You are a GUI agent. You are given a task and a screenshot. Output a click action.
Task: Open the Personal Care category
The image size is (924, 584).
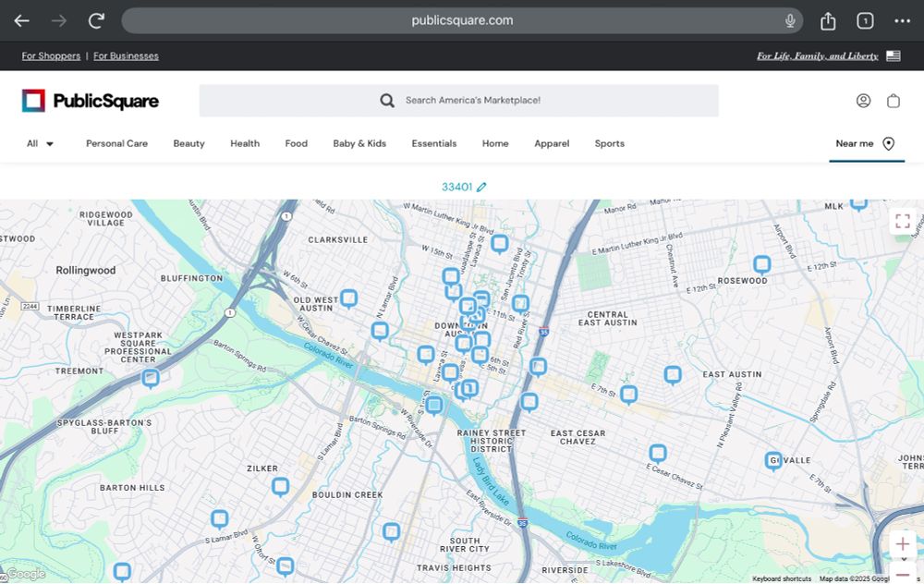tap(116, 144)
